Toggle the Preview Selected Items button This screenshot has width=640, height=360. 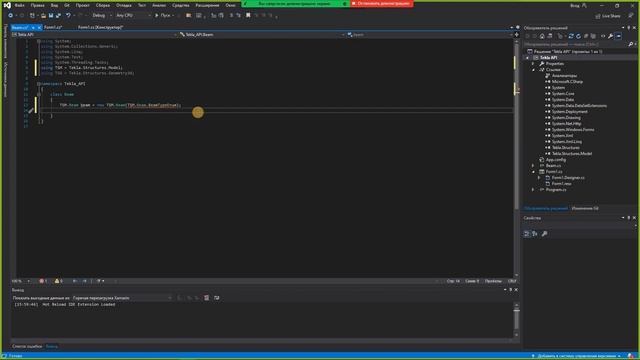619,36
